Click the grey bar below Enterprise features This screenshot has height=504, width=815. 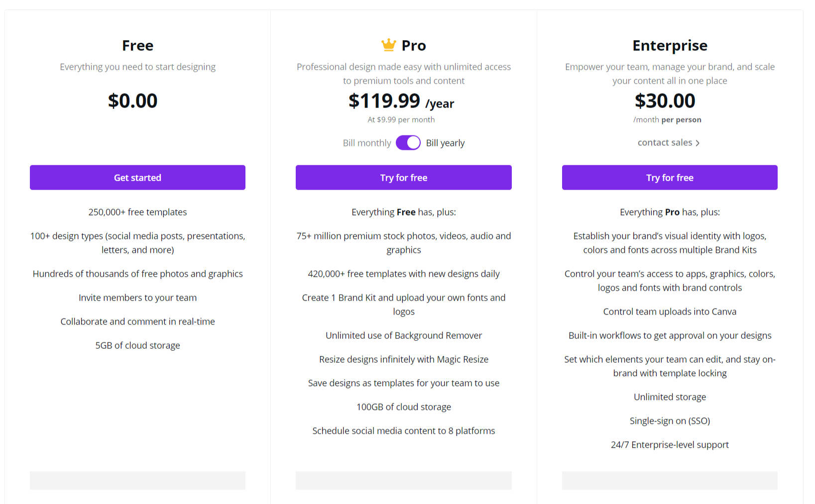(670, 480)
